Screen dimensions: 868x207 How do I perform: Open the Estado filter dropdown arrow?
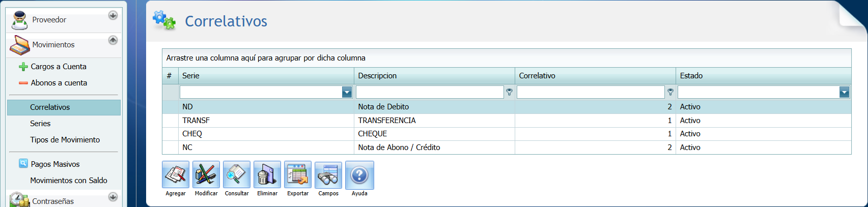click(x=844, y=92)
